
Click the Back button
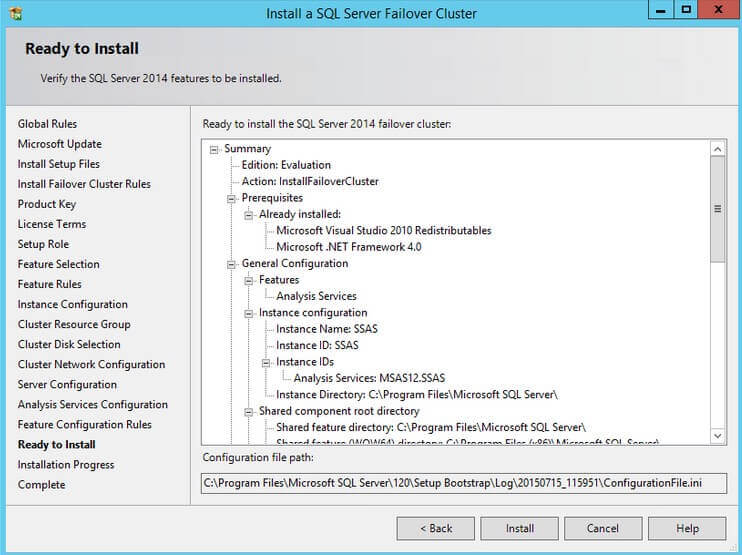[x=435, y=528]
